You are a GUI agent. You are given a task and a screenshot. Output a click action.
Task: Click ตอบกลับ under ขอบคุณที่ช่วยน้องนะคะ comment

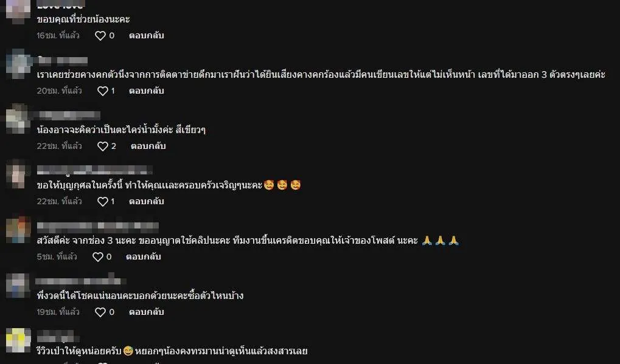tap(146, 35)
